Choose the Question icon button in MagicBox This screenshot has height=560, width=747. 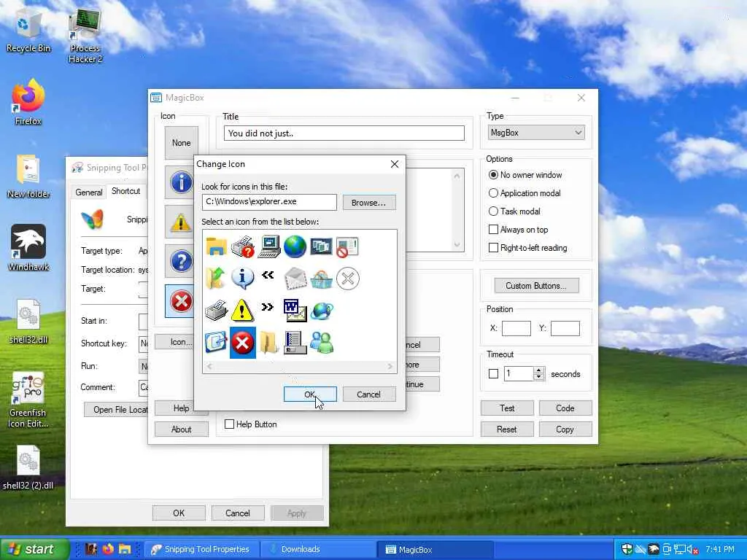pyautogui.click(x=181, y=262)
